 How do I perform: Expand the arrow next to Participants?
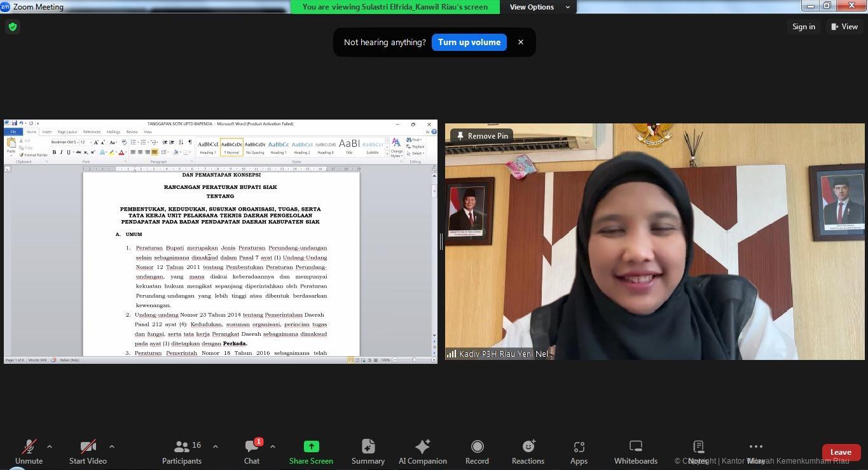pos(216,446)
